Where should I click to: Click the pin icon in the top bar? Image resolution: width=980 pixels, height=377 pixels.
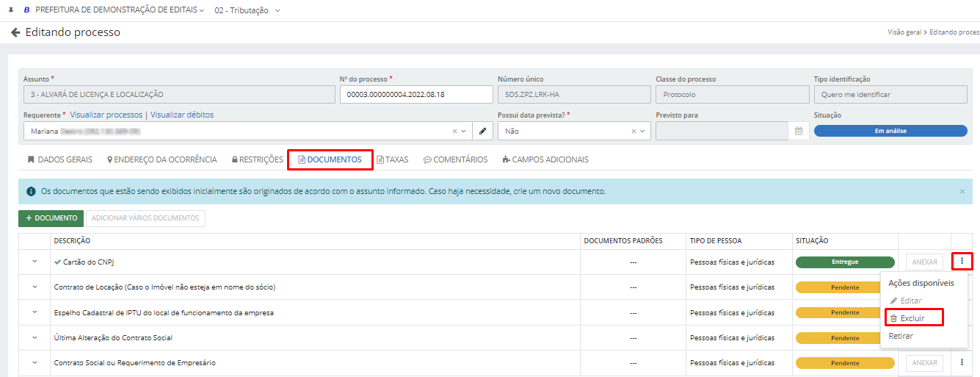(10, 10)
